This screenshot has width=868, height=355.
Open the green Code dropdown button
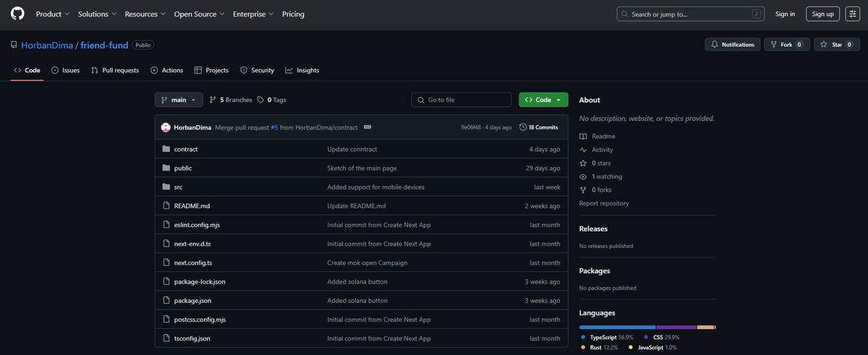543,100
